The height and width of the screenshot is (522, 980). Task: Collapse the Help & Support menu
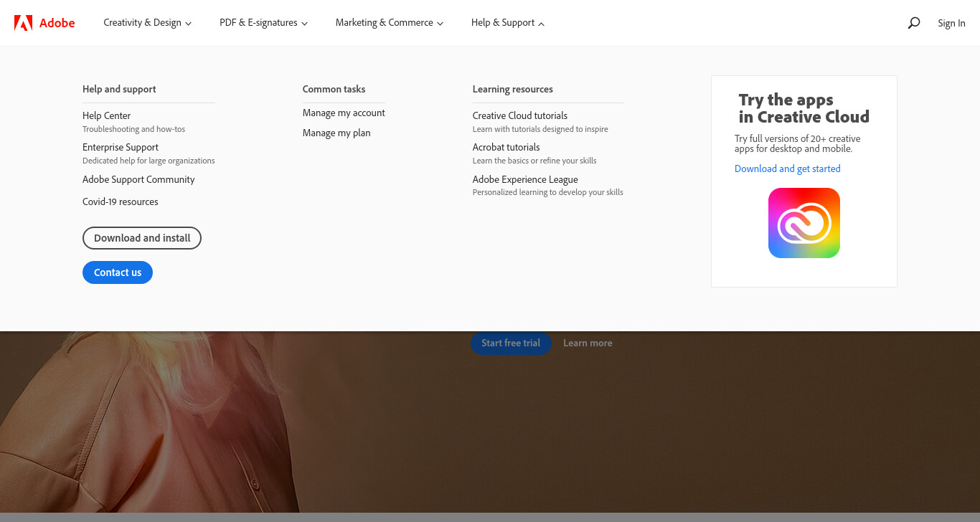[508, 23]
